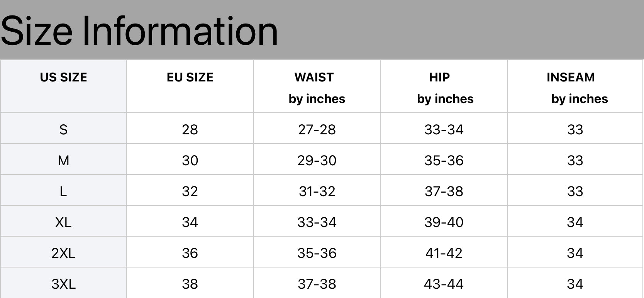Click the INSEAM by inches header
Image resolution: width=644 pixels, height=298 pixels.
click(x=577, y=88)
